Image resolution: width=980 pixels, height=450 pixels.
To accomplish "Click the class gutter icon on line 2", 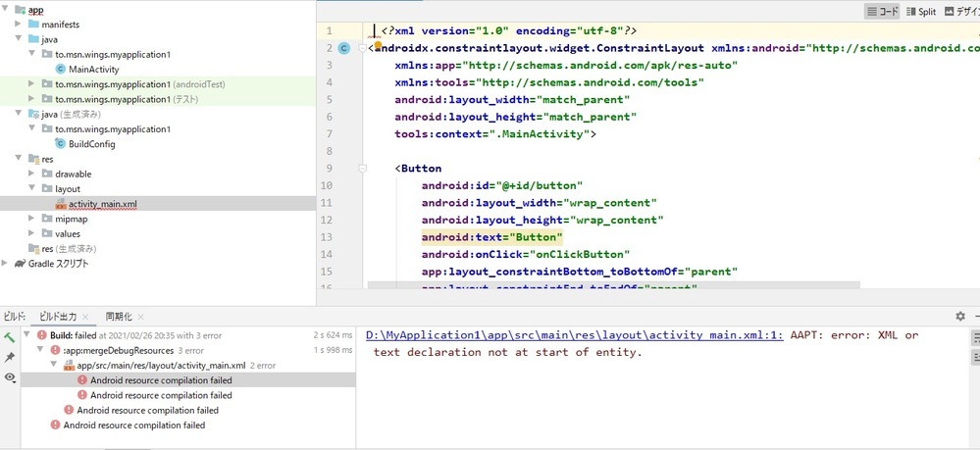I will 343,48.
